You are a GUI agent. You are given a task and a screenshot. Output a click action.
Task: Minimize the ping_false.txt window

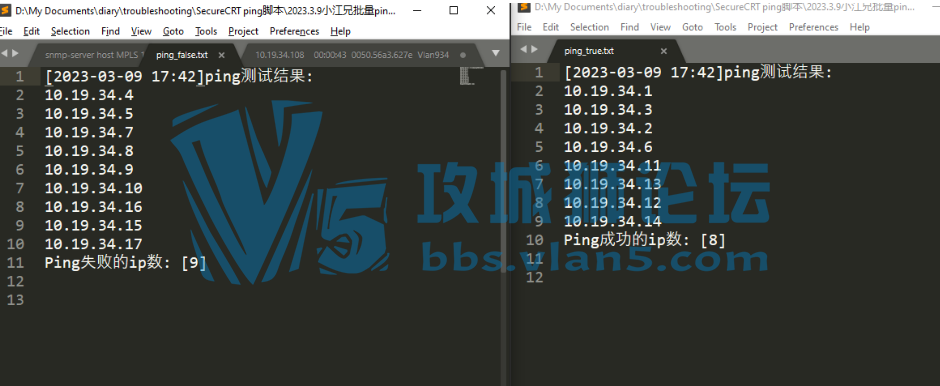417,10
